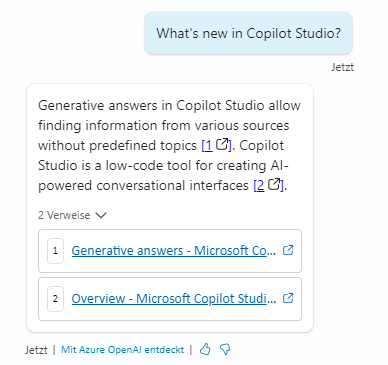Open 'Mit Azure OpenAI entdeckt' link
388x365 pixels.
123,350
